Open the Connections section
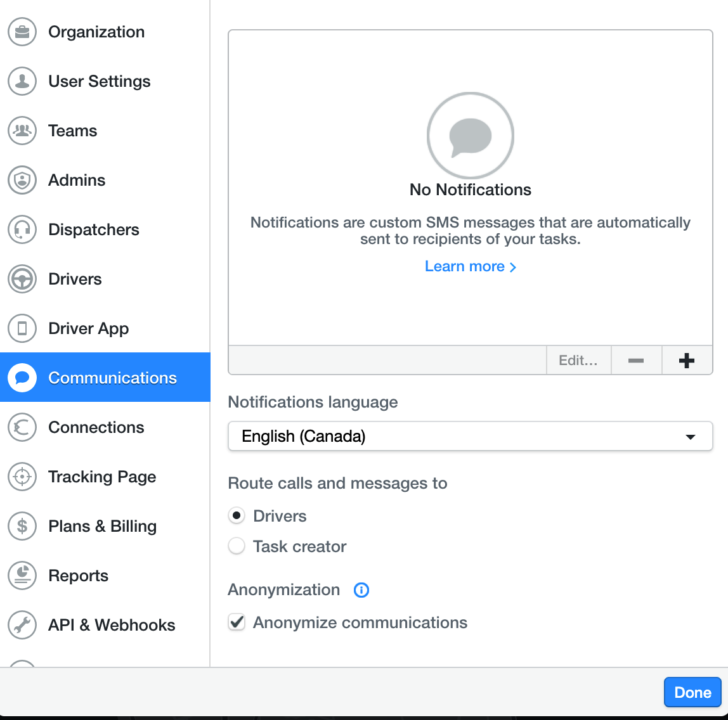Screen dimensions: 728x720 click(x=105, y=427)
